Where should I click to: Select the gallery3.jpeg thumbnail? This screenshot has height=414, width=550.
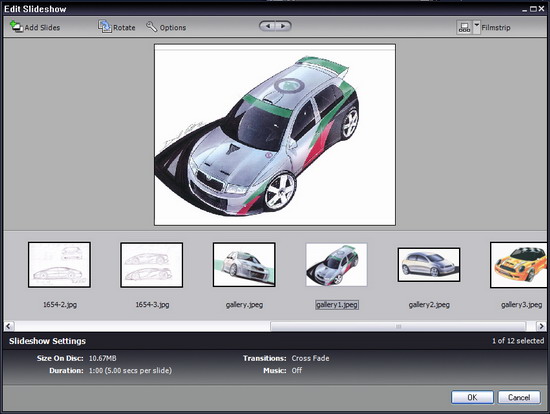point(518,265)
